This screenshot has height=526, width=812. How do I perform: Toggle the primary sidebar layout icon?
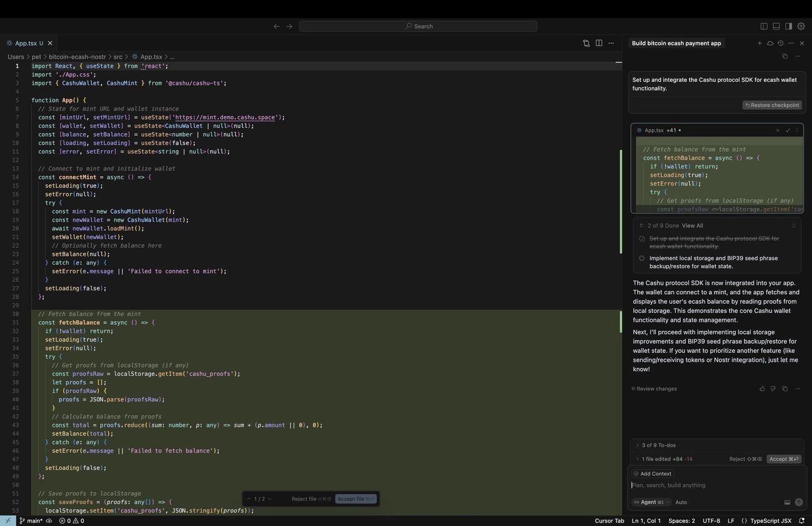pos(764,26)
